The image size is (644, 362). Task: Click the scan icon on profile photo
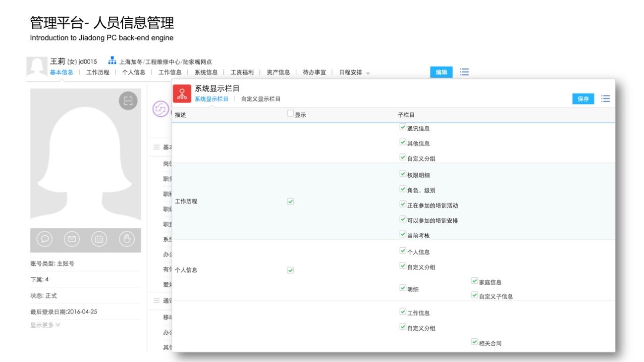pos(128,101)
